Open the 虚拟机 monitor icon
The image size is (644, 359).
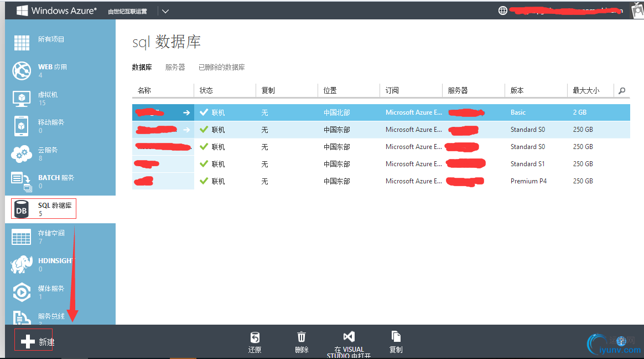pyautogui.click(x=22, y=99)
